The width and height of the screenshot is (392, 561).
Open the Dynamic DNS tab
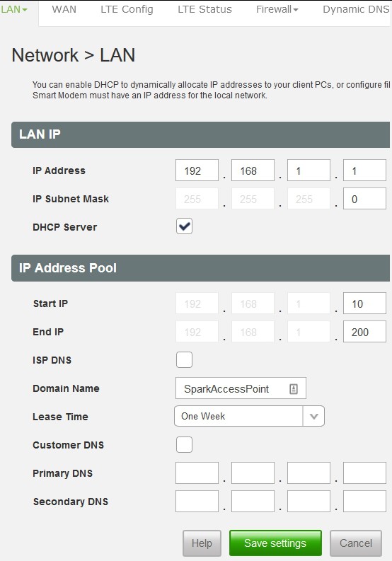(x=356, y=9)
